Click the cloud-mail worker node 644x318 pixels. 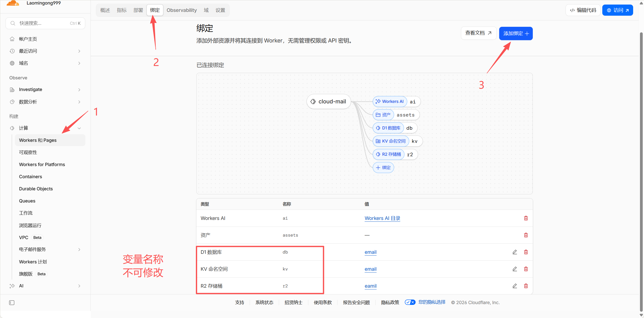329,102
